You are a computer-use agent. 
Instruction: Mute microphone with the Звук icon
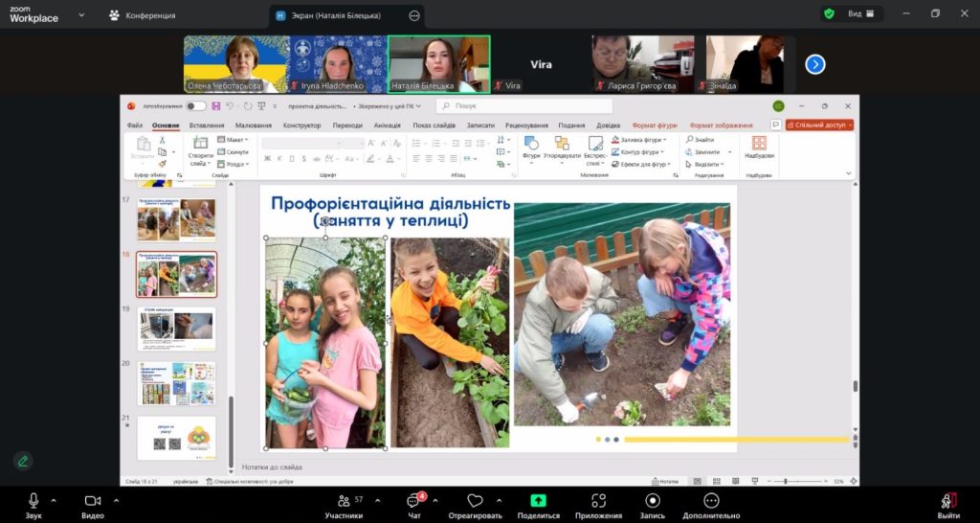(33, 501)
